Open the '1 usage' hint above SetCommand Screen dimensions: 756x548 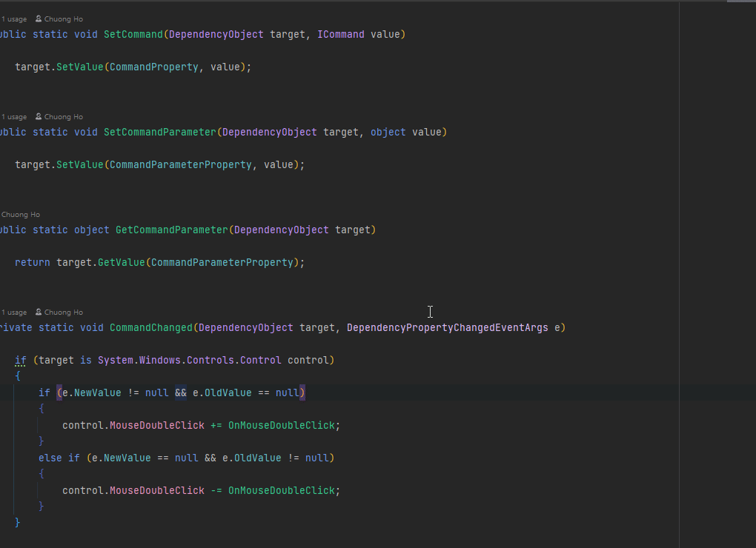click(13, 19)
